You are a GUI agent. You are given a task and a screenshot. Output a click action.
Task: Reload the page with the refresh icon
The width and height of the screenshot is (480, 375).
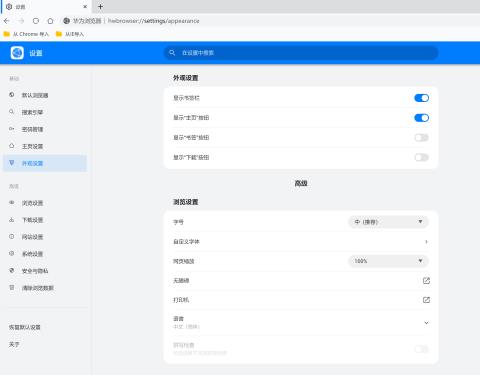[36, 21]
